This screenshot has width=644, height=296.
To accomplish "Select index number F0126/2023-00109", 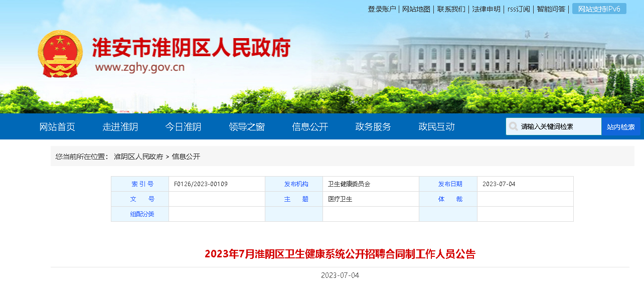I will click(x=201, y=184).
